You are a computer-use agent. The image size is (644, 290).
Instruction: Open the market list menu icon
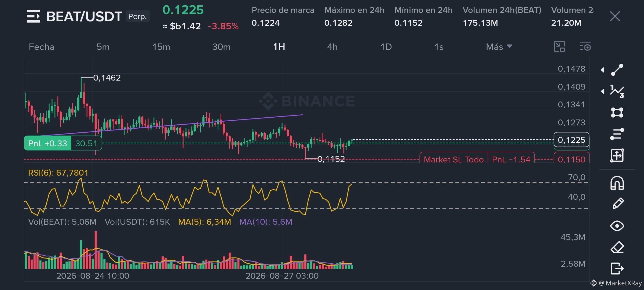point(33,16)
